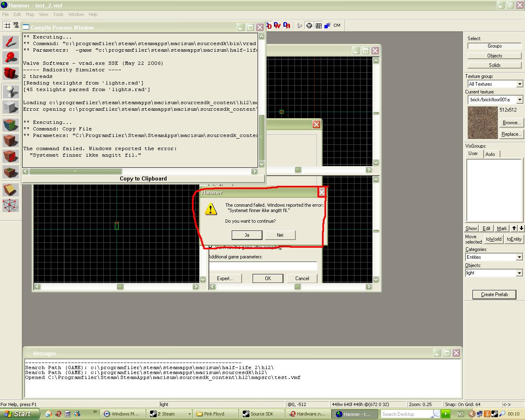The image size is (525, 420).
Task: Open the Help menu
Action: (x=93, y=14)
